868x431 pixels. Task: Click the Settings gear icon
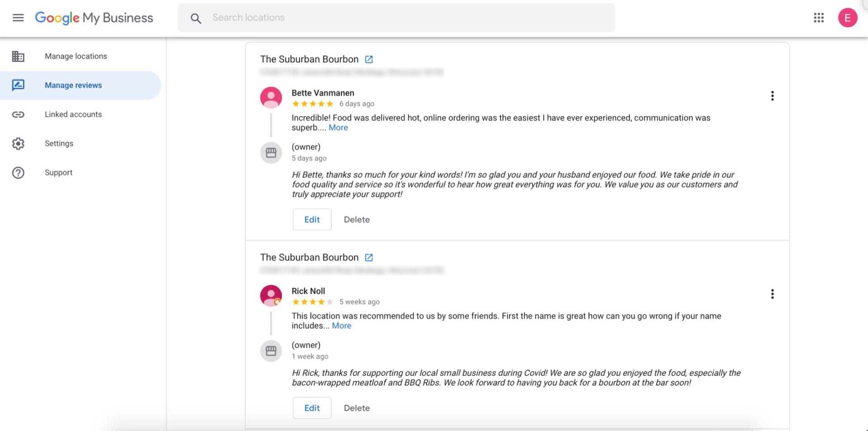click(18, 143)
